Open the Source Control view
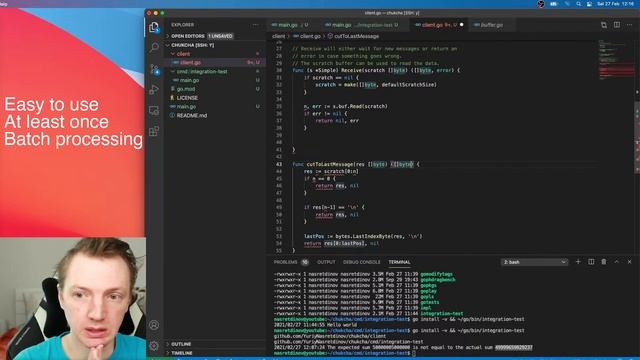The height and width of the screenshot is (360, 640). click(154, 69)
